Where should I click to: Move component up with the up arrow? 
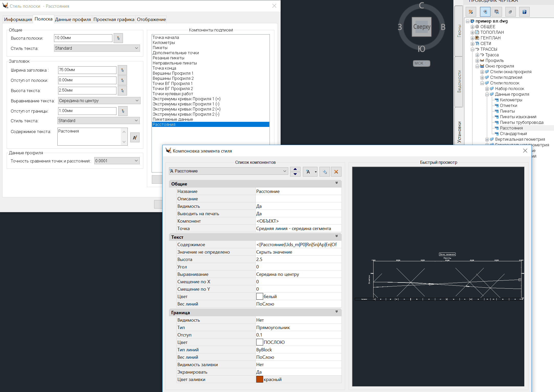[295, 169]
